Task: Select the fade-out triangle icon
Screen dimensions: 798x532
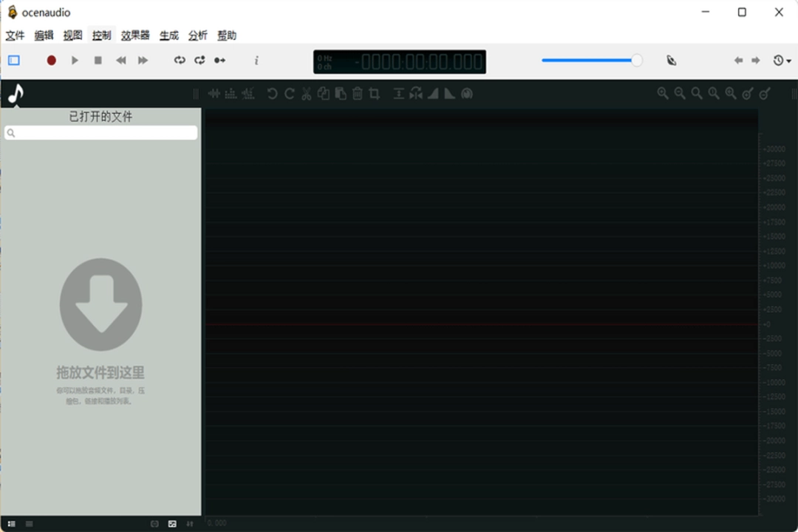Action: pyautogui.click(x=449, y=94)
